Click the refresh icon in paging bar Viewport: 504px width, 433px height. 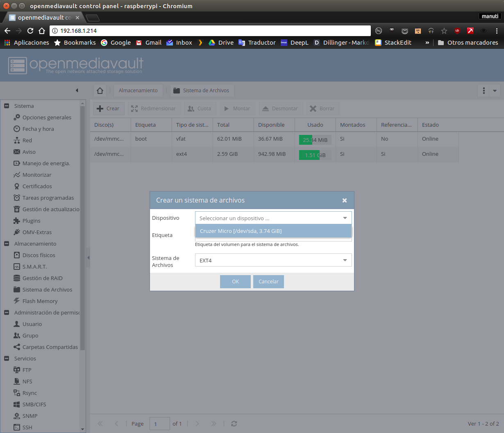[234, 424]
